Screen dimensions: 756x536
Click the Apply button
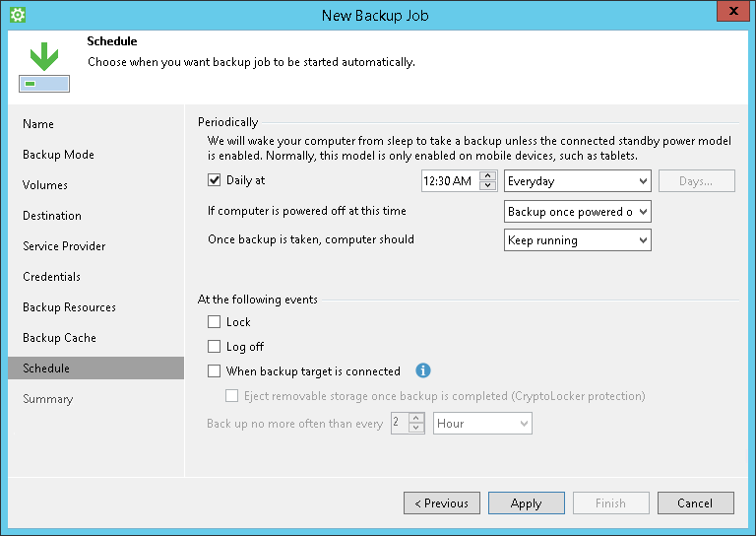point(527,503)
